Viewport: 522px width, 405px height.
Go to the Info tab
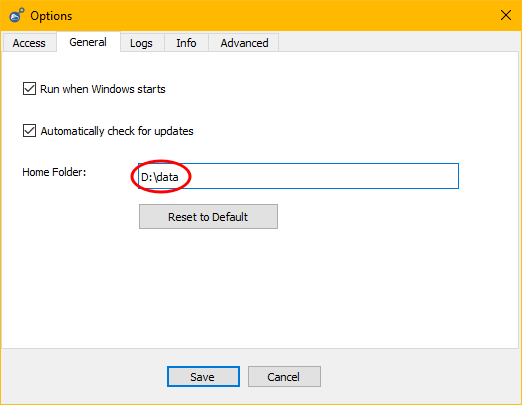click(186, 43)
